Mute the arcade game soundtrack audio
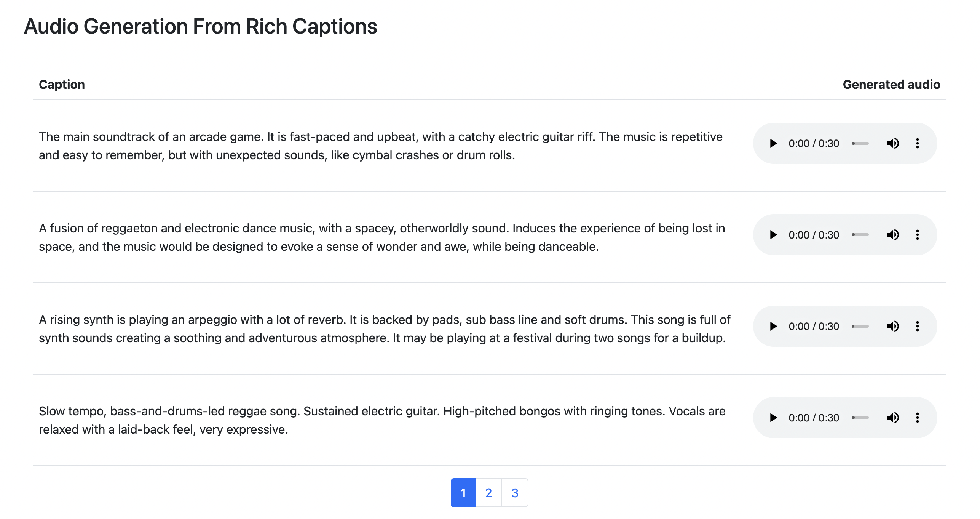Screen dimensions: 980x519 coord(893,144)
